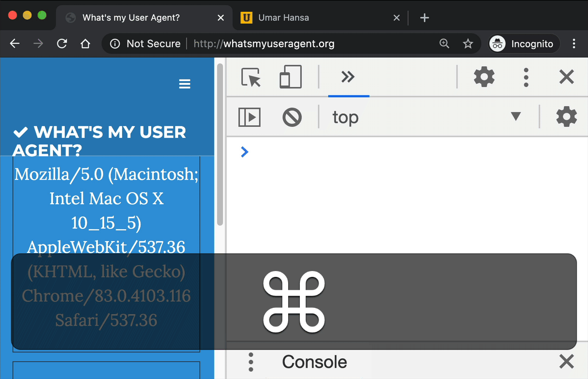Open the home page button
The width and height of the screenshot is (588, 379).
[85, 44]
